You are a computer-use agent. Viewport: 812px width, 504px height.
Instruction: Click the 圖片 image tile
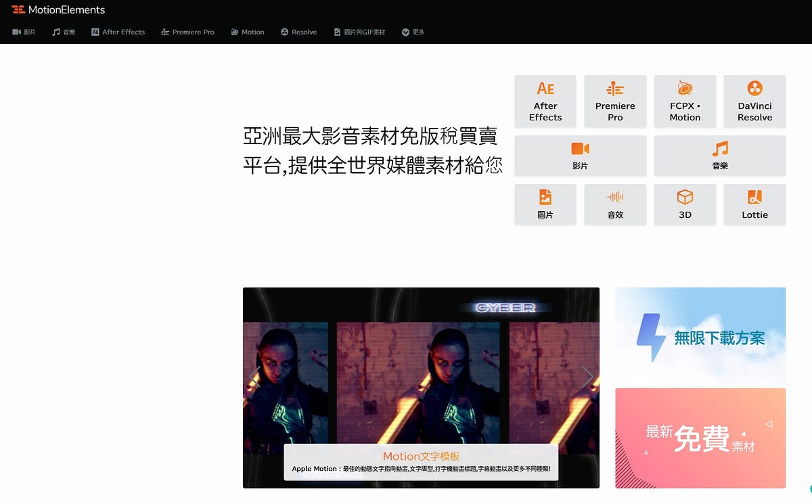(545, 204)
